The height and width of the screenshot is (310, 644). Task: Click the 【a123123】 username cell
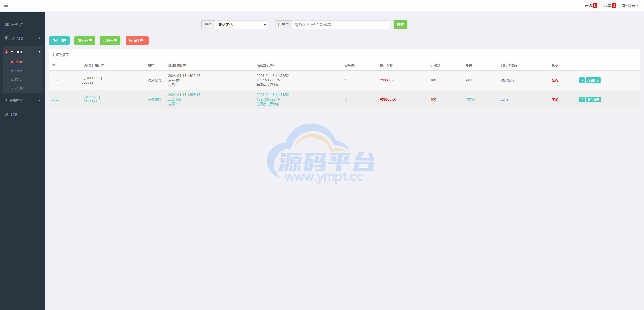(x=92, y=97)
